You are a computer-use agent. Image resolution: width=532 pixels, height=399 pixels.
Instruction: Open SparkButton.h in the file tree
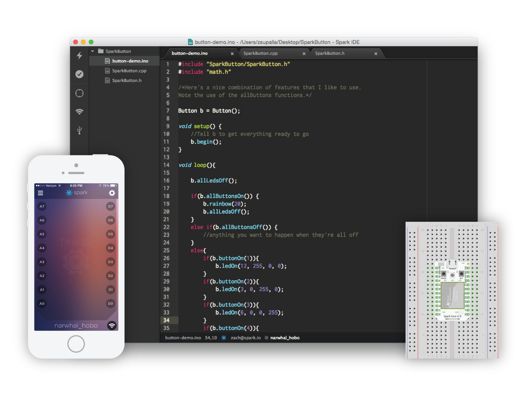pos(126,80)
